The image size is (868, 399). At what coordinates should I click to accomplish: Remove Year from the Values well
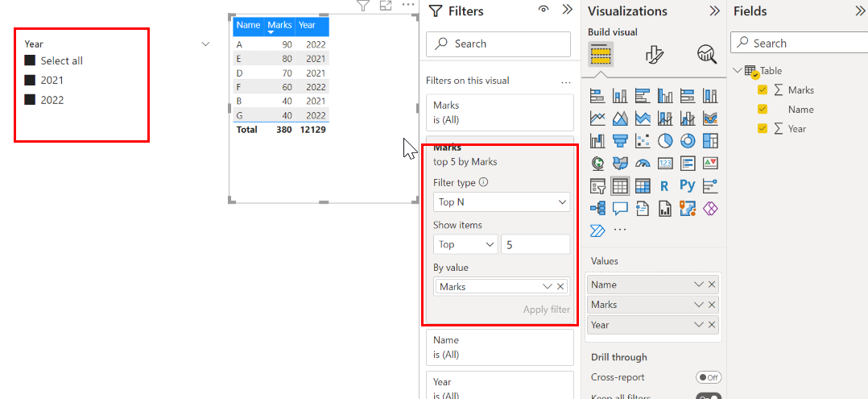712,325
